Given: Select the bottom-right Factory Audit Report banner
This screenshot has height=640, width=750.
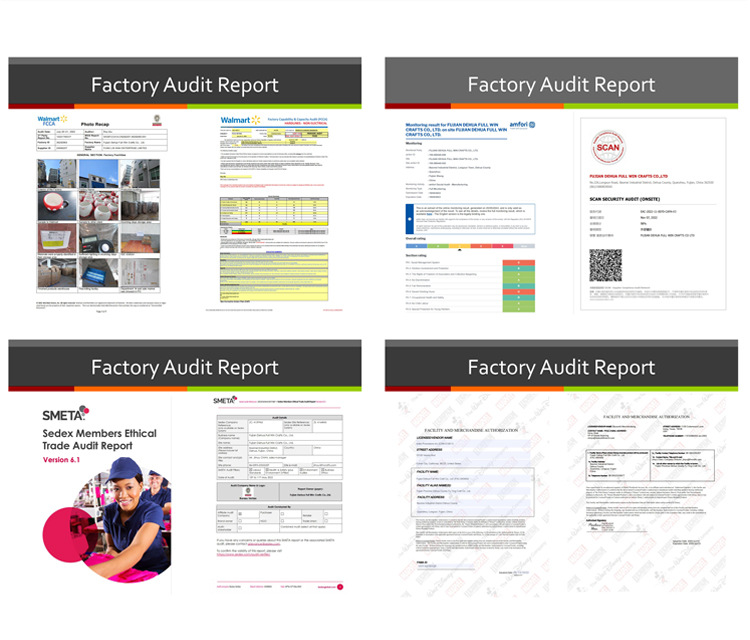Looking at the screenshot, I should tap(561, 365).
